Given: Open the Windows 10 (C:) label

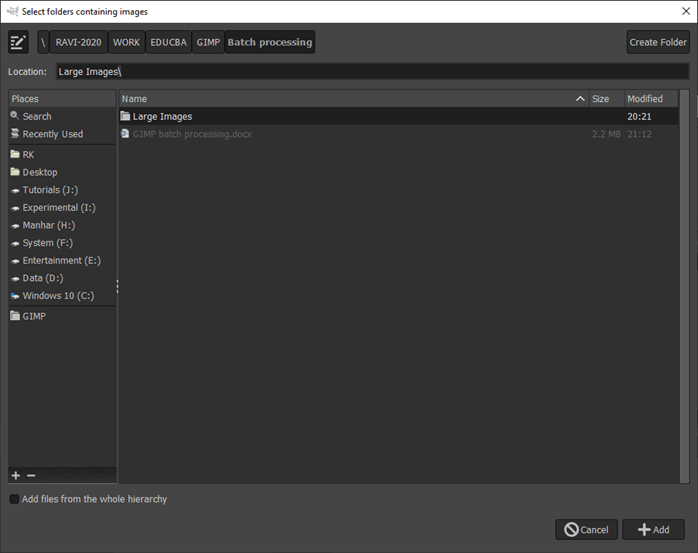Looking at the screenshot, I should [x=58, y=296].
